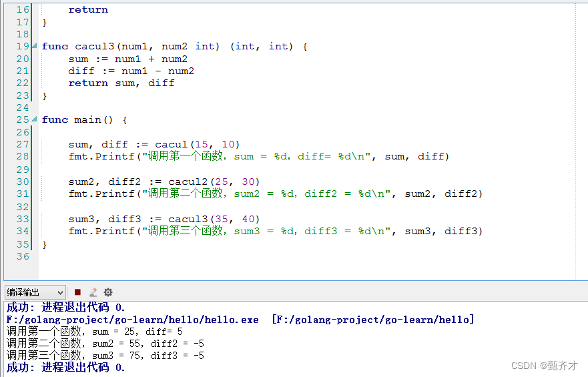
Task: Click line number 19 in the gutter
Action: pyautogui.click(x=23, y=46)
